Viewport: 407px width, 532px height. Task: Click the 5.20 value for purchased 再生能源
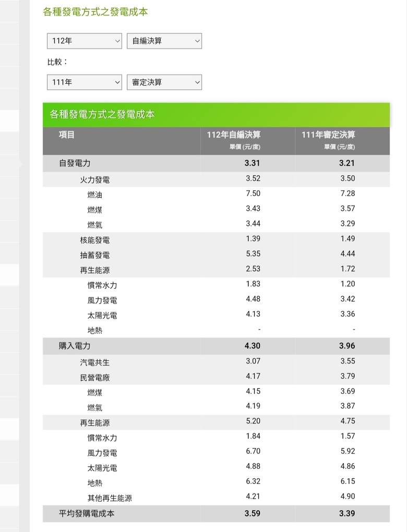[x=253, y=421]
